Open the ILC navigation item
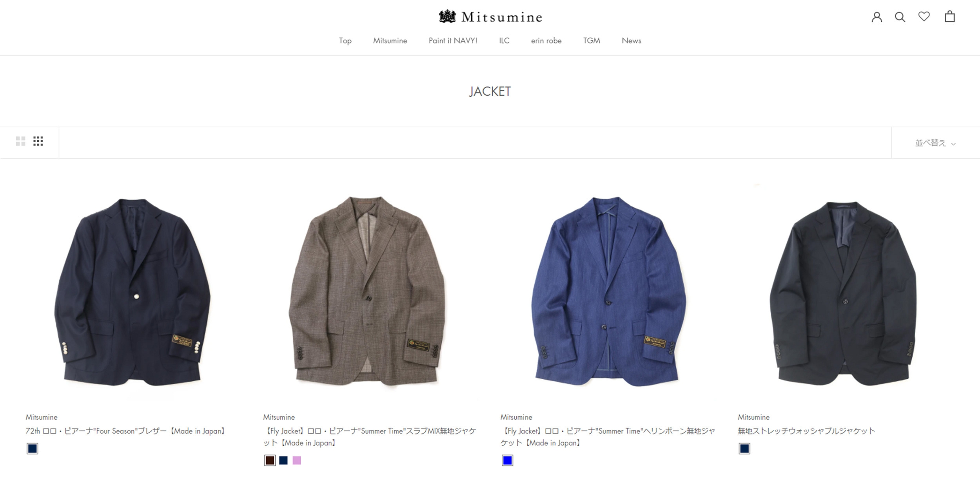This screenshot has width=980, height=498. click(x=504, y=41)
